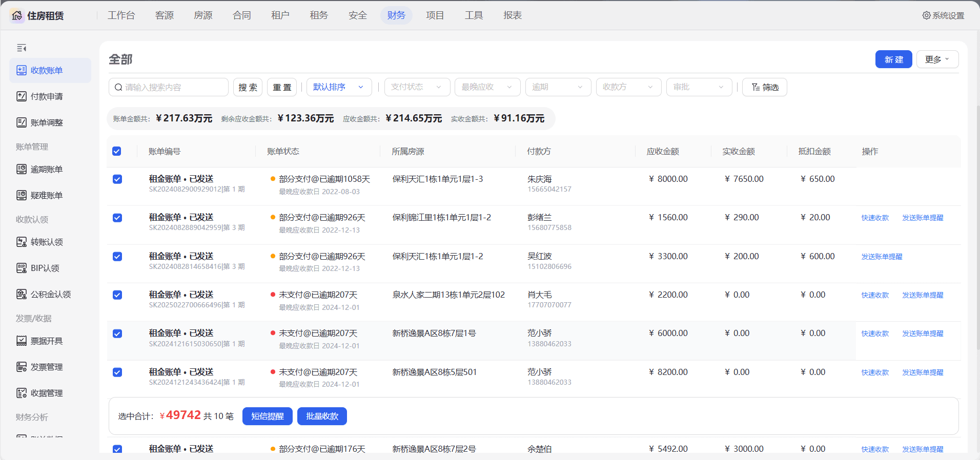Screen dimensions: 980x460
Task: Uncheck the 新桥逸景A区8栋5层501 row checkbox
Action: pyautogui.click(x=117, y=372)
